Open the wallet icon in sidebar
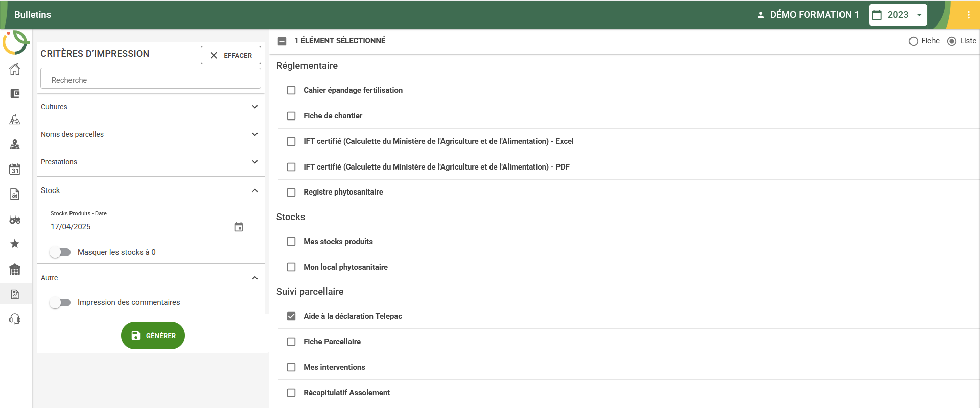This screenshot has width=980, height=408. point(15,93)
